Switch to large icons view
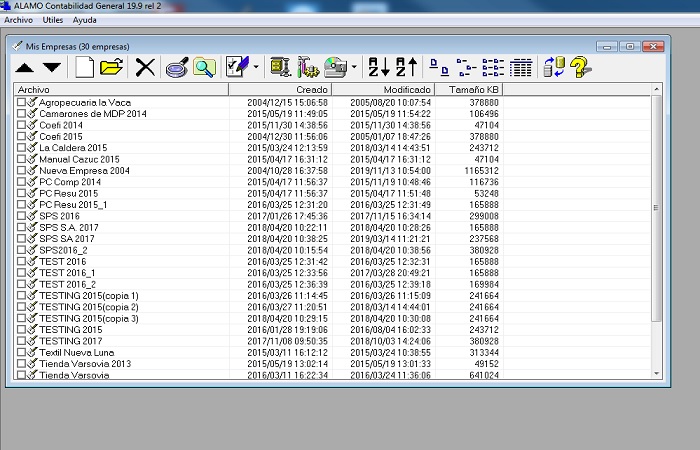 pos(439,67)
